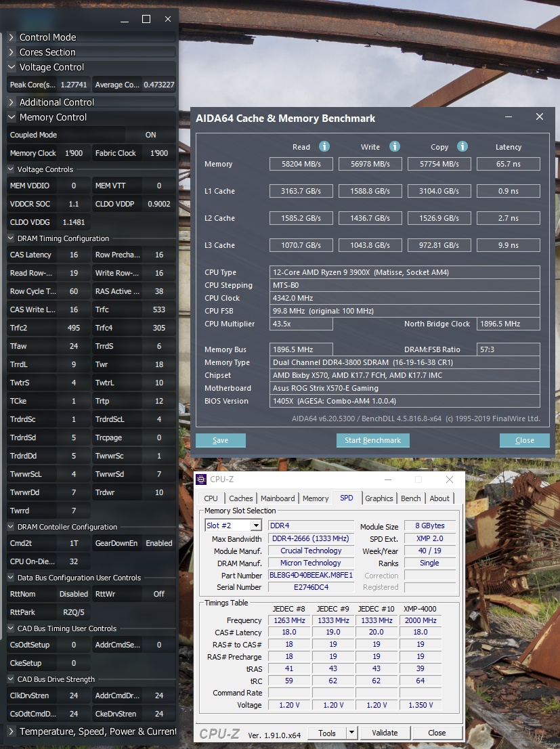Viewport: 560px width, 749px height.
Task: Click the RttWr Off value
Action: [158, 594]
